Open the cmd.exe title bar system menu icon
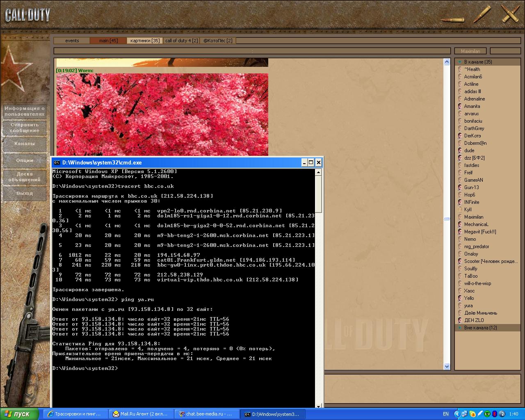This screenshot has width=525, height=420. [57, 162]
